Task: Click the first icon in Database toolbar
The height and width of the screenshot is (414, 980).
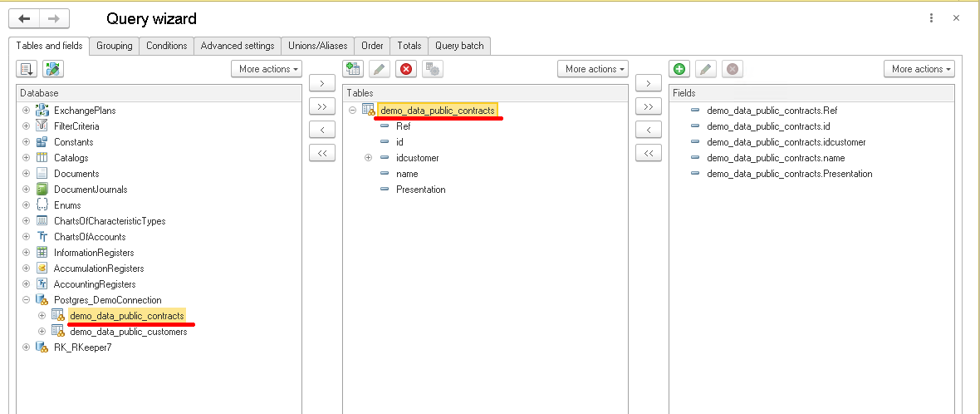Action: (27, 69)
